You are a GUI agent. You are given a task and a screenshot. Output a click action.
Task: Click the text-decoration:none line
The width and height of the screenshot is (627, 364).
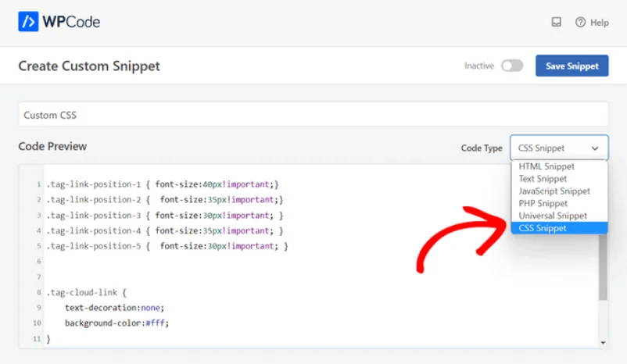click(x=114, y=308)
